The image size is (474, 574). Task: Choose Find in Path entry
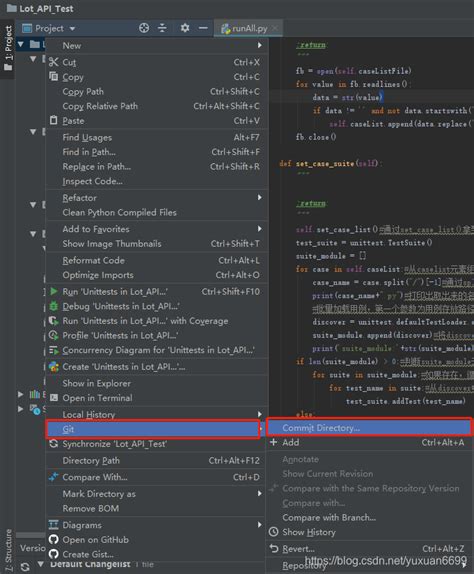(x=157, y=152)
